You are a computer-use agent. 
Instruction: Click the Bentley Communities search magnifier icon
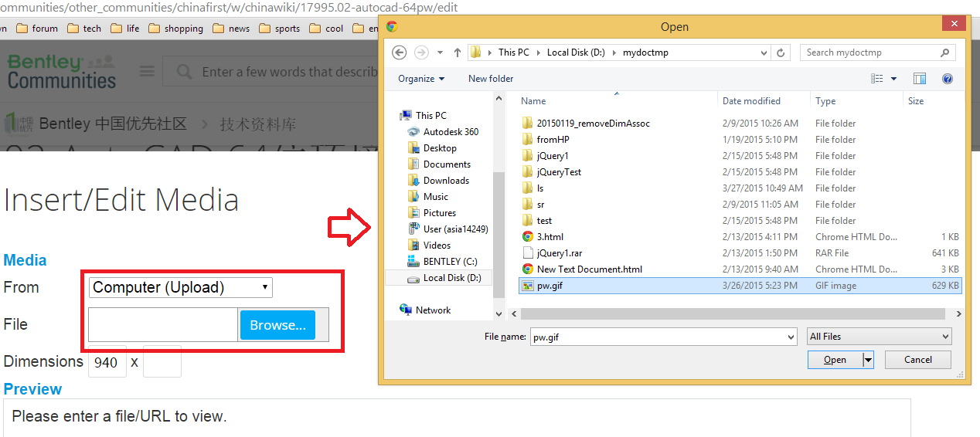pos(184,72)
